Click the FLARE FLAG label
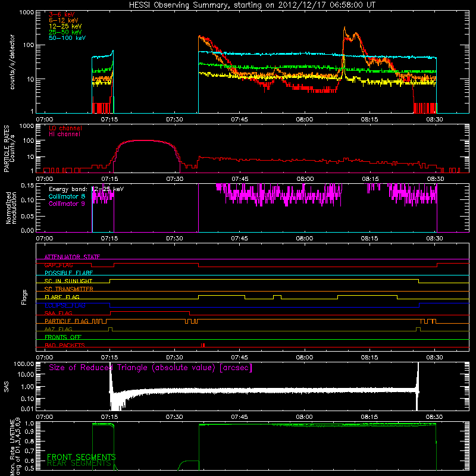This screenshot has width=476, height=476. 62,297
